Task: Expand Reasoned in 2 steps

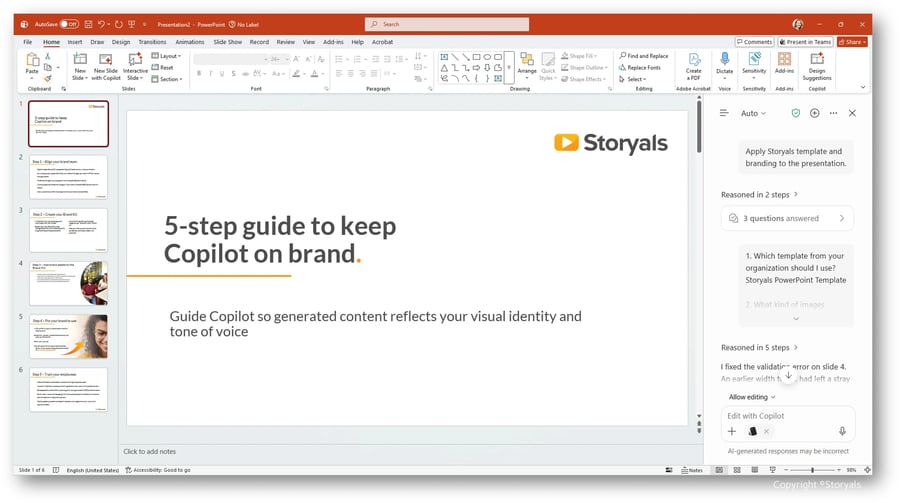Action: pyautogui.click(x=759, y=195)
